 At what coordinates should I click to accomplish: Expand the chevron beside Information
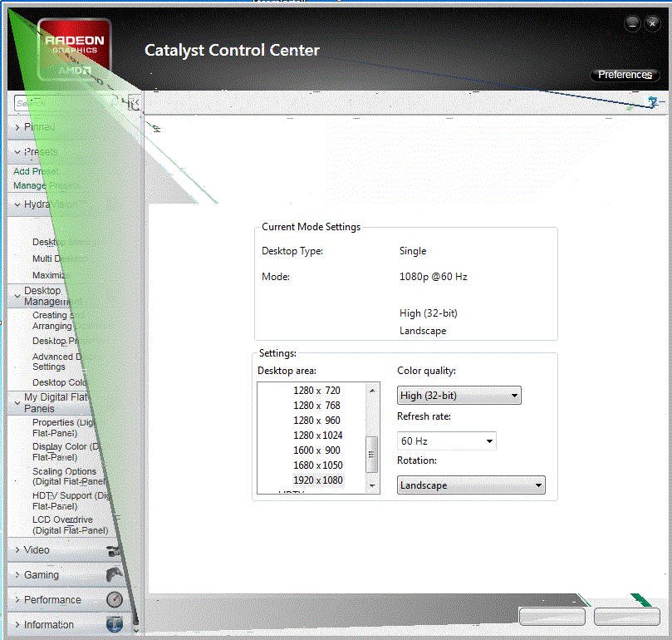click(17, 624)
